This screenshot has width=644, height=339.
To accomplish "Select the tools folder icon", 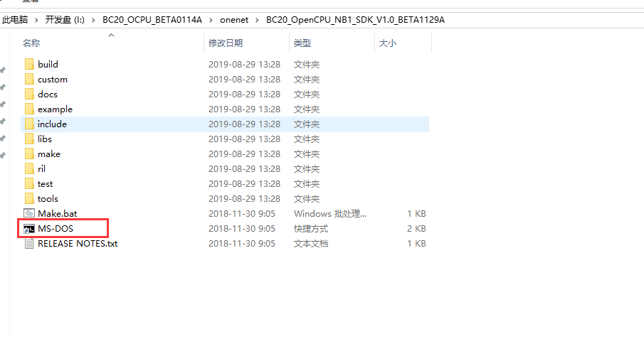I will [x=29, y=199].
